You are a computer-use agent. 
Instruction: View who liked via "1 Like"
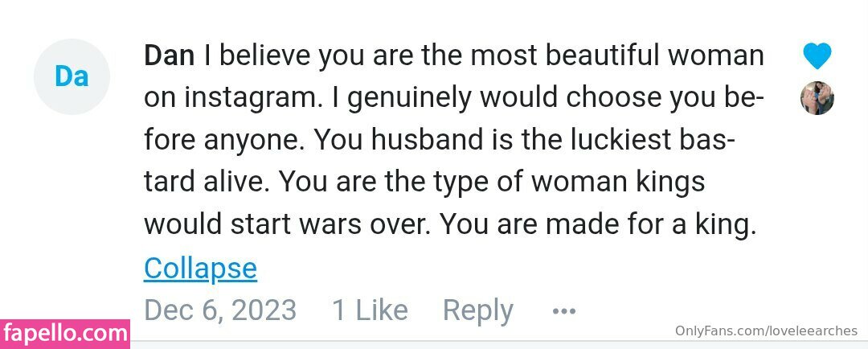(371, 310)
